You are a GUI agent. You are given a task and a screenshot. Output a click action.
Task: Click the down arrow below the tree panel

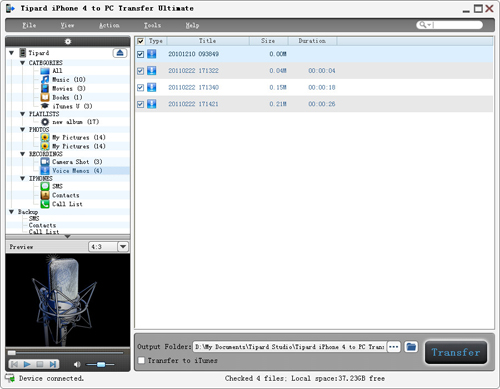(x=68, y=236)
